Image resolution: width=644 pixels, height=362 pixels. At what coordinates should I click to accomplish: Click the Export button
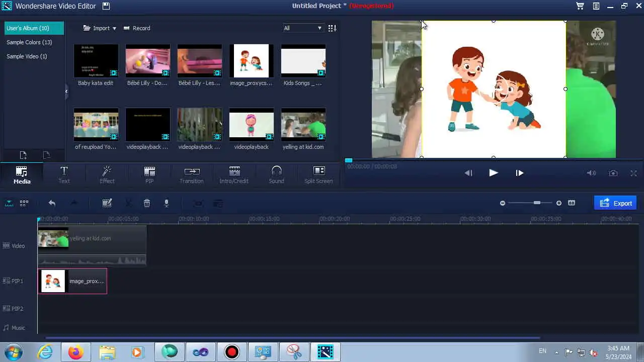tap(615, 203)
